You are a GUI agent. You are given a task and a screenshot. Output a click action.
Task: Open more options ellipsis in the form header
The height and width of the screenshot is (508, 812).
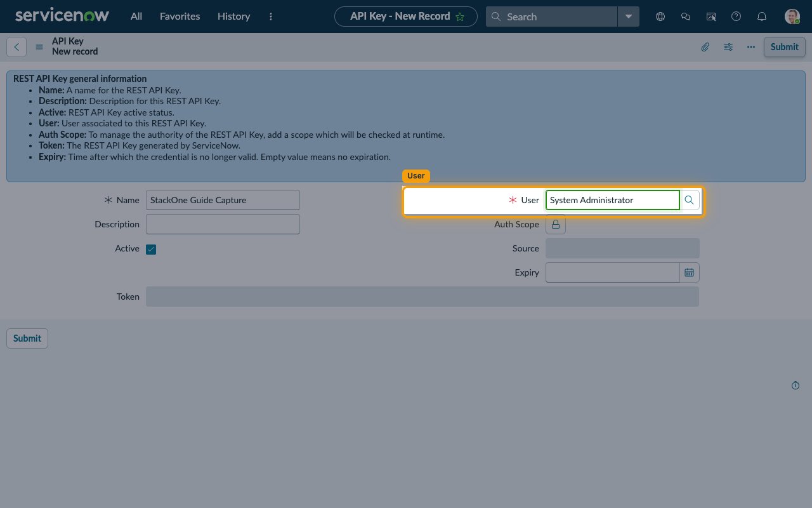point(751,47)
